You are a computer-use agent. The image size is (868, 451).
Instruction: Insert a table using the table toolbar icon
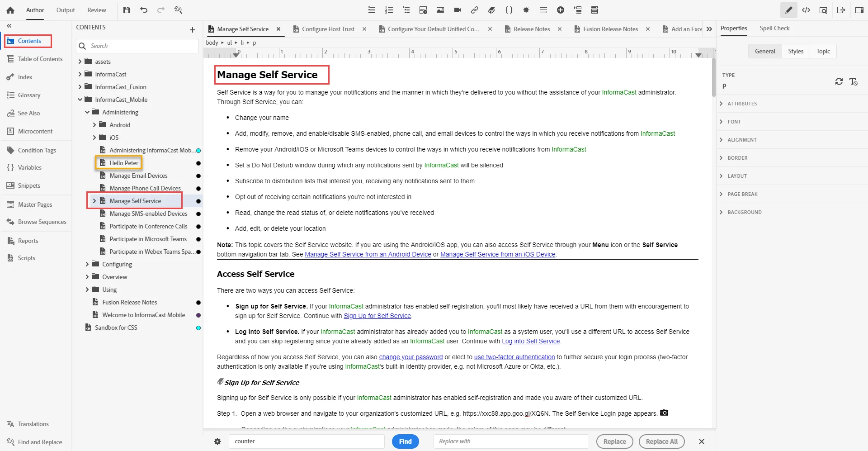click(423, 10)
